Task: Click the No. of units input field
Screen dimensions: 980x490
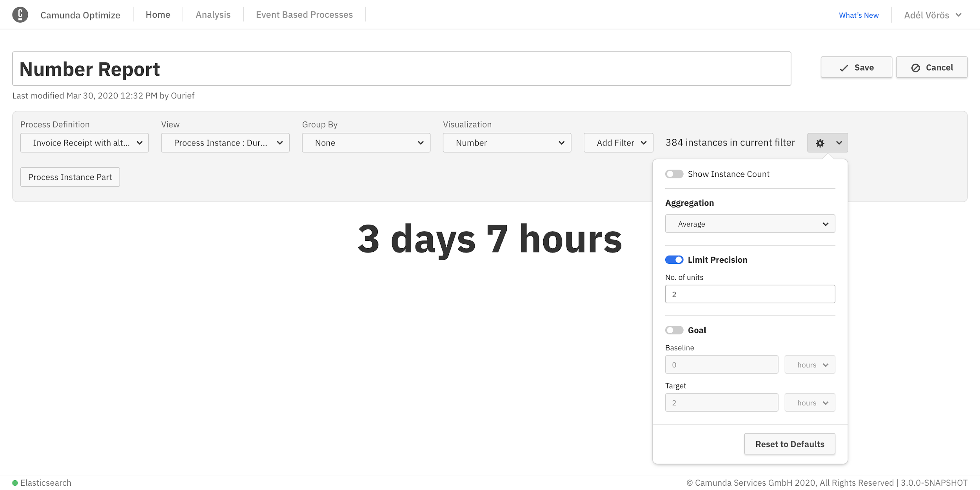Action: (x=750, y=294)
